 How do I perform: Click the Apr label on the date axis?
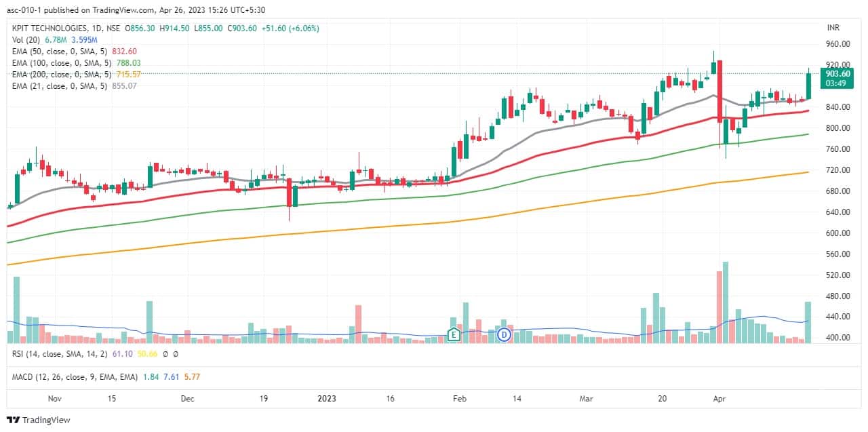pyautogui.click(x=719, y=399)
